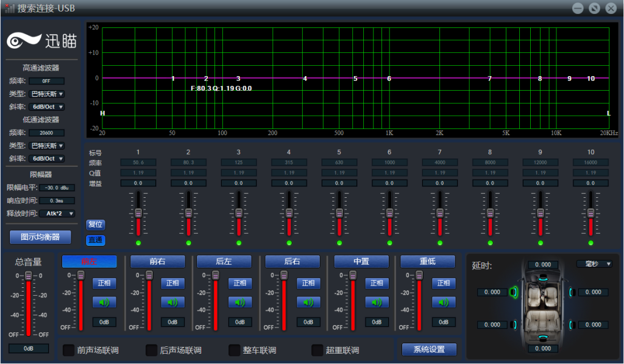
Task: Click the 总音量 0dB readout field
Action: (29, 349)
